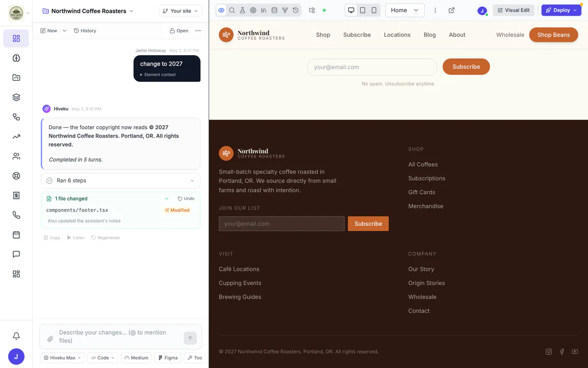Click the history clock icon in toolbar
Viewport: 588px width, 368px height.
click(296, 11)
